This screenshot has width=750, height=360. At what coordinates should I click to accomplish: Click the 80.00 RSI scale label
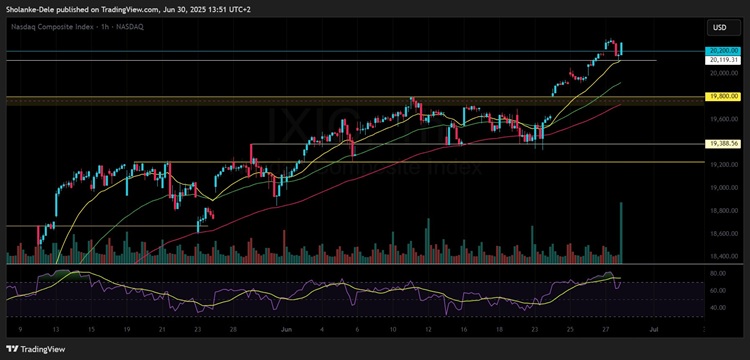tap(717, 273)
